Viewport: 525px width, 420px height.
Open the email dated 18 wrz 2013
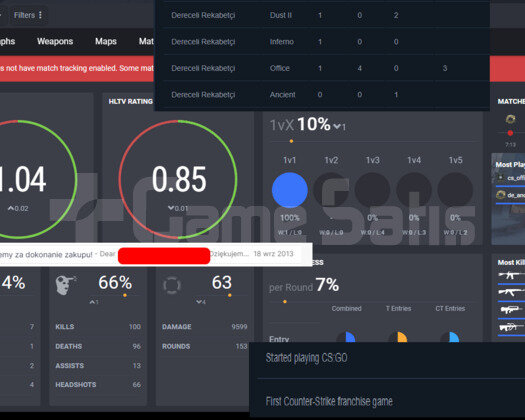(x=156, y=254)
